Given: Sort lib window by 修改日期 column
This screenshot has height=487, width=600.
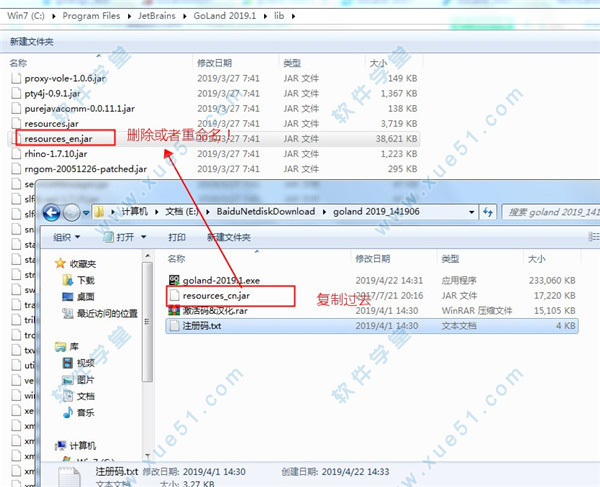Looking at the screenshot, I should (x=214, y=63).
